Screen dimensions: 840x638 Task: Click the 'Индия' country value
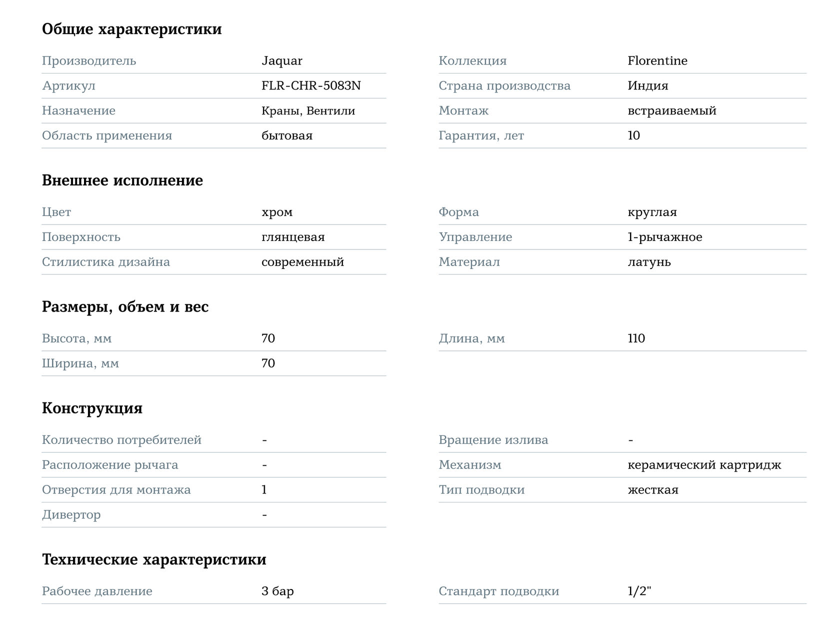click(x=647, y=86)
